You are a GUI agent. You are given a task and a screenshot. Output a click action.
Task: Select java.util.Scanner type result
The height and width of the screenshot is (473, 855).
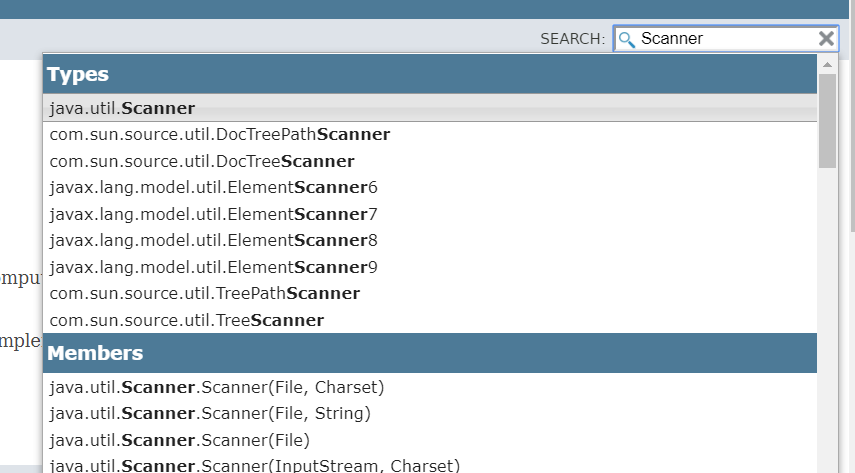coord(430,108)
